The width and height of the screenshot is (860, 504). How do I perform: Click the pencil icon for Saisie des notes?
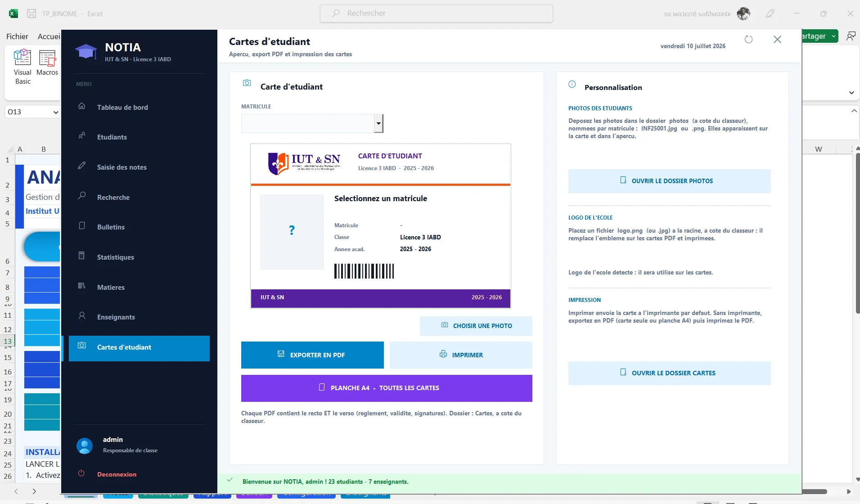click(81, 166)
